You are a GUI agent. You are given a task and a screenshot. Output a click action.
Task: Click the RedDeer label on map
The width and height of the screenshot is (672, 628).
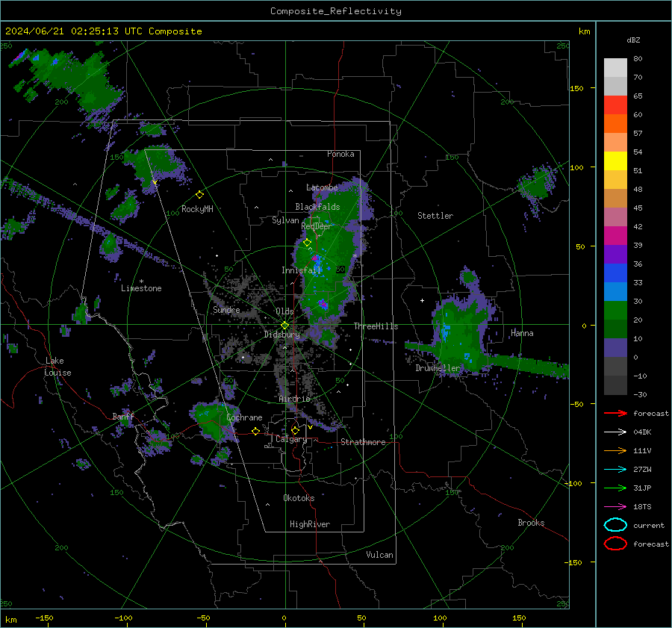pos(317,226)
